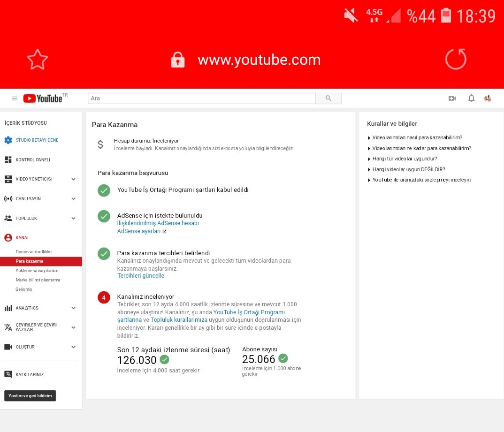Expand the Oluştur chevron
This screenshot has width=504, height=432.
pos(73,347)
